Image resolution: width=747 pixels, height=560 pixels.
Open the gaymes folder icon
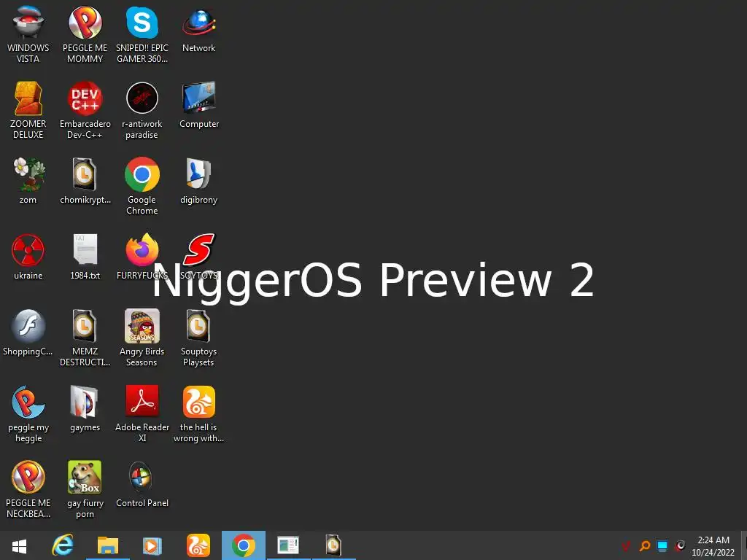point(85,408)
